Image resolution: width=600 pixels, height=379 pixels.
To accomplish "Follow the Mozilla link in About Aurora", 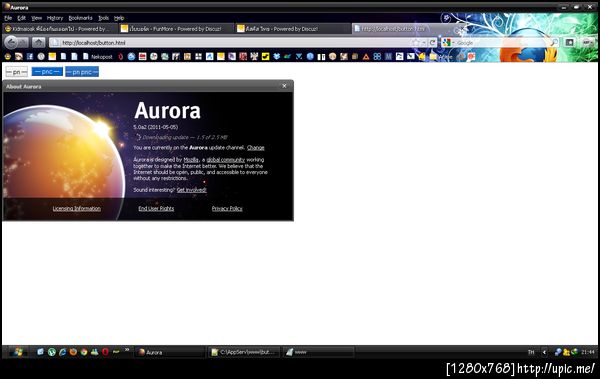I will tap(191, 160).
